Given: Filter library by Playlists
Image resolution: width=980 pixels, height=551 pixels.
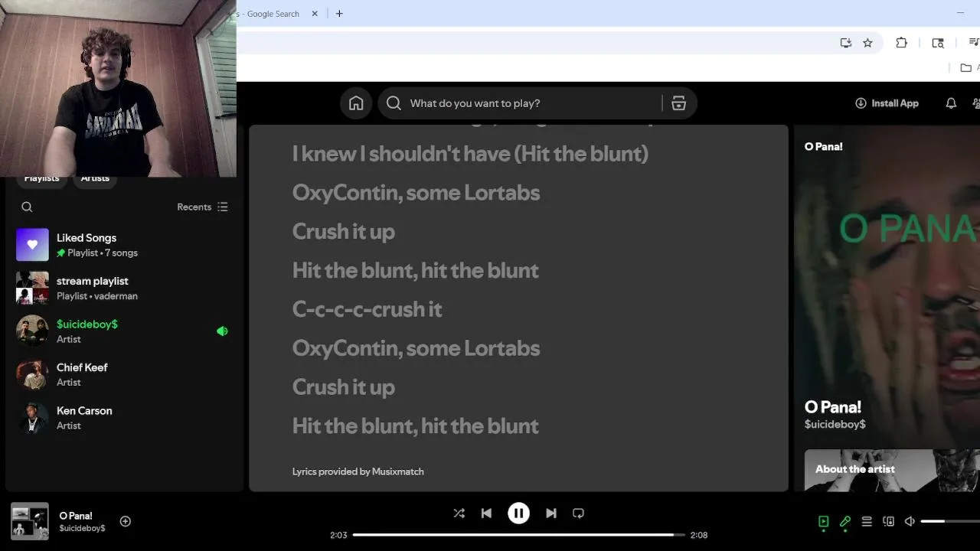Looking at the screenshot, I should coord(41,179).
